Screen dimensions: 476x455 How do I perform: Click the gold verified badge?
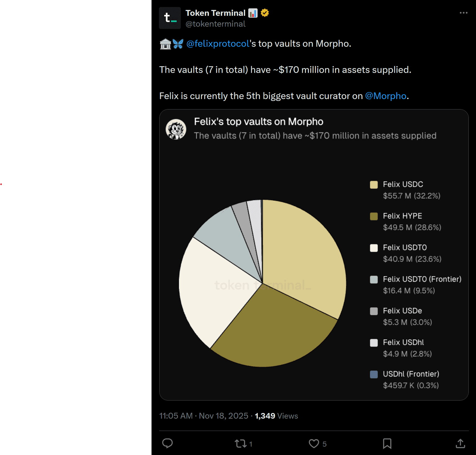click(265, 13)
